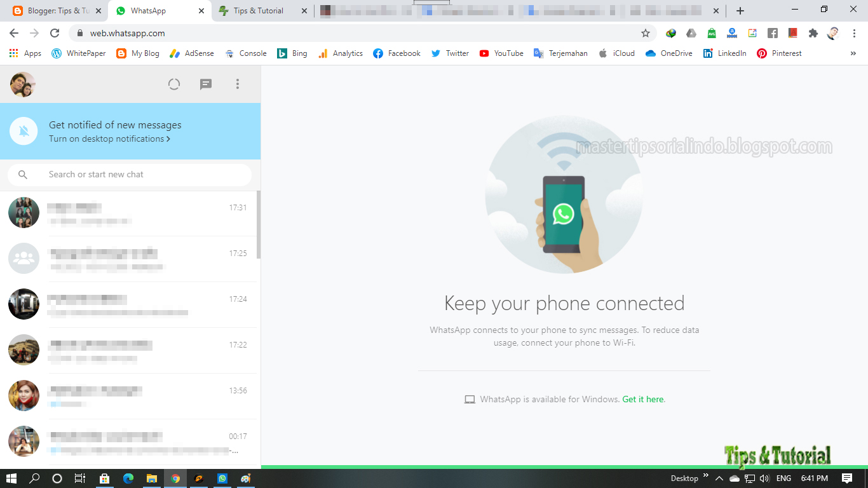This screenshot has width=868, height=488.
Task: Open Chrome profile avatar
Action: point(833,33)
